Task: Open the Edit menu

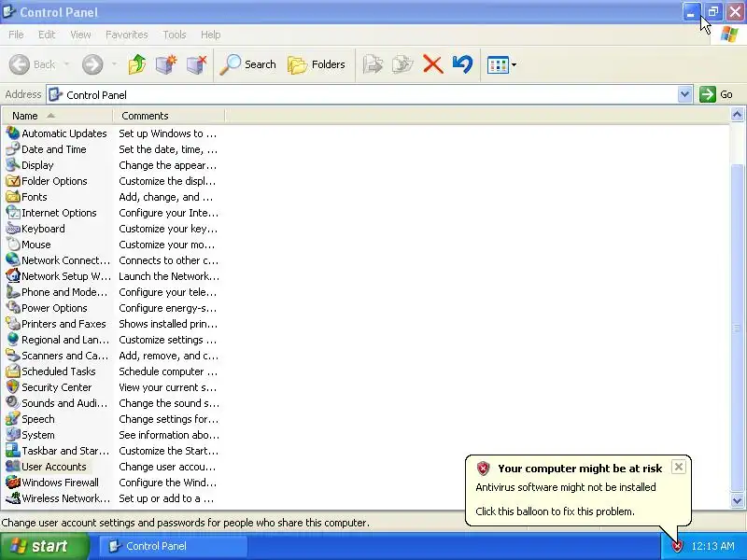Action: coord(46,35)
